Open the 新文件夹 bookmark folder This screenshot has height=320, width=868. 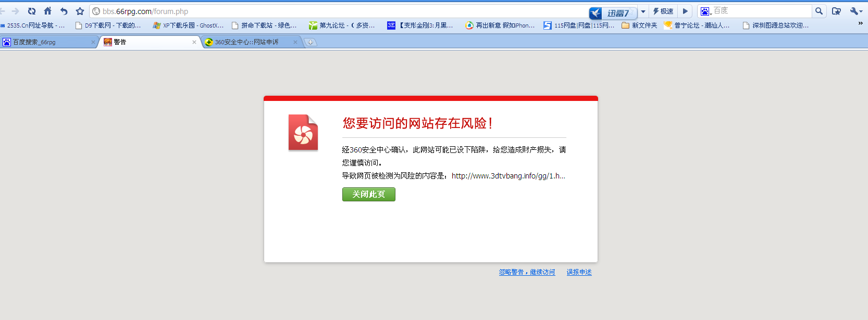click(x=639, y=25)
